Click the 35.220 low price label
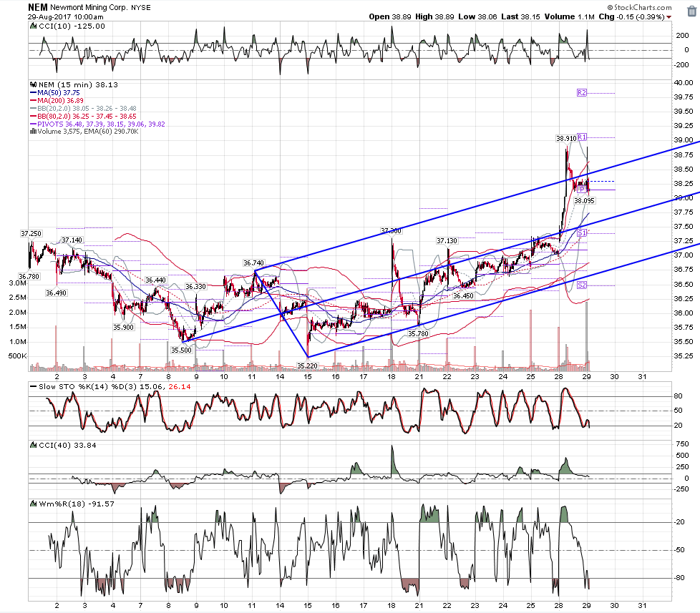Viewport: 700px width, 613px height. pyautogui.click(x=307, y=366)
